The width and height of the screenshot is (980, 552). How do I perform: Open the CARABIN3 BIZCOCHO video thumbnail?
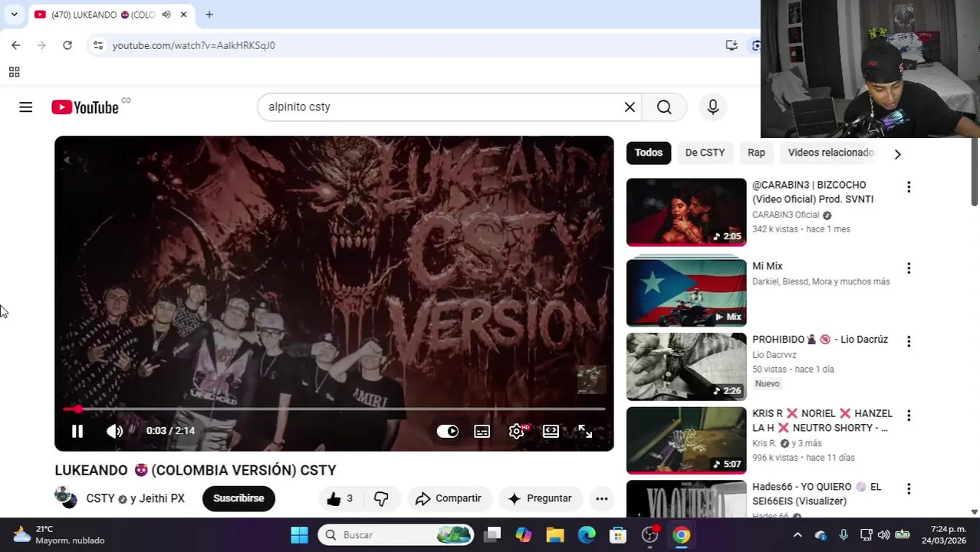[686, 212]
